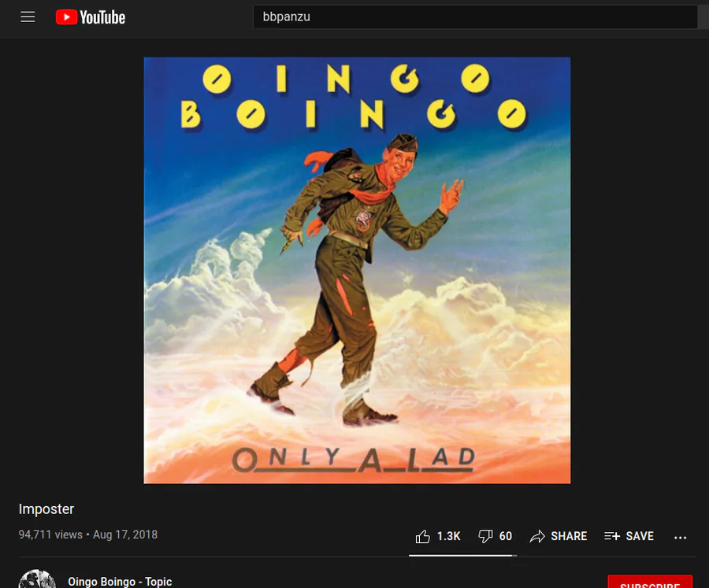Open the hamburger guide menu
This screenshot has width=709, height=588.
pos(28,17)
